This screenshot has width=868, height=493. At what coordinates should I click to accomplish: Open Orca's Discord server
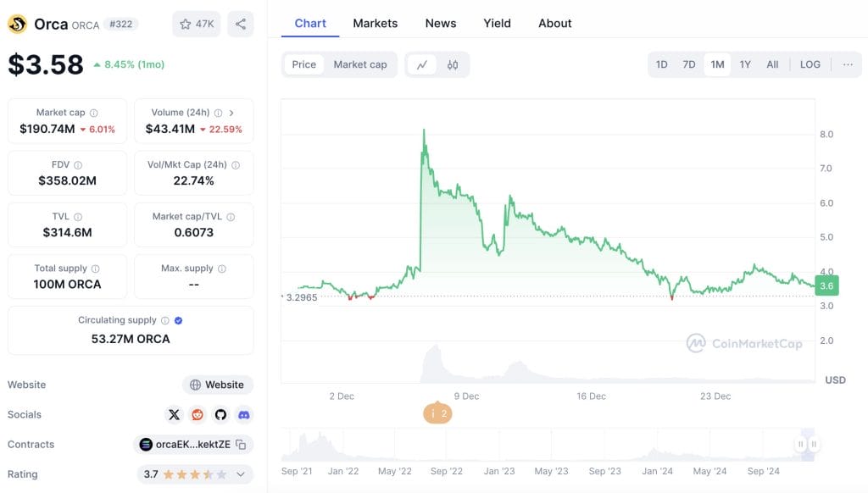pyautogui.click(x=244, y=414)
